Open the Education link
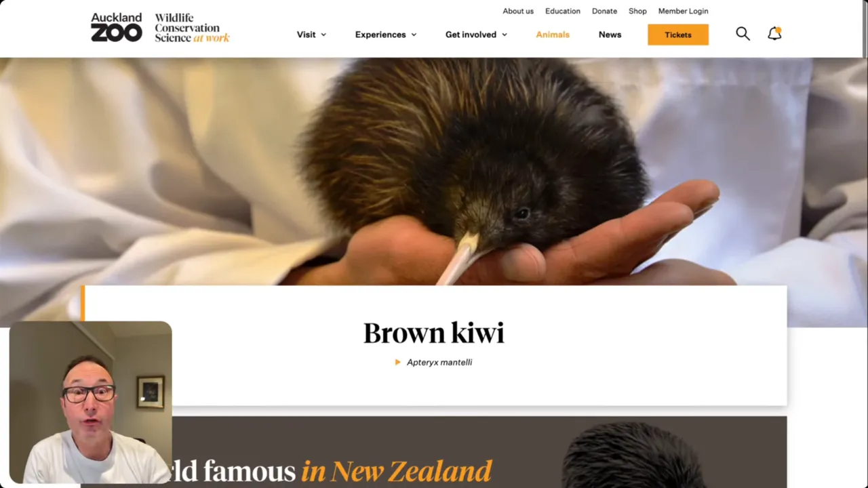Image resolution: width=868 pixels, height=488 pixels. pyautogui.click(x=563, y=11)
